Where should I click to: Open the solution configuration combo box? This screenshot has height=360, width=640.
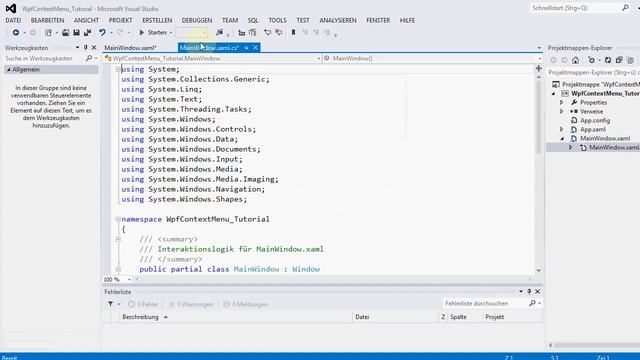click(x=192, y=33)
